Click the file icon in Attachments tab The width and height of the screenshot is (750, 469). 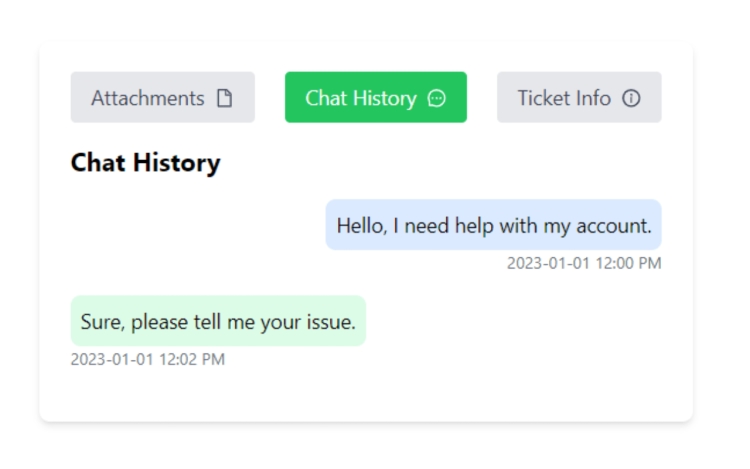pyautogui.click(x=225, y=98)
